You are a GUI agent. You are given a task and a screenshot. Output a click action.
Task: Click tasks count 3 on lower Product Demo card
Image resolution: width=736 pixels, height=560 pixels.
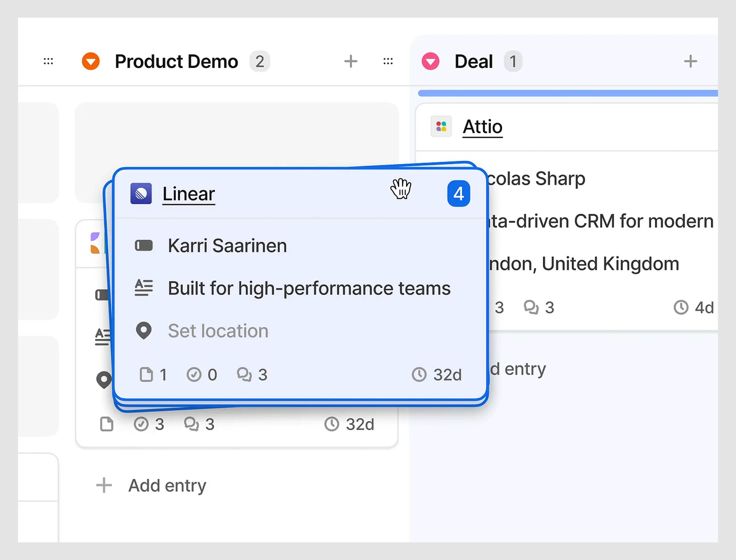click(x=149, y=424)
